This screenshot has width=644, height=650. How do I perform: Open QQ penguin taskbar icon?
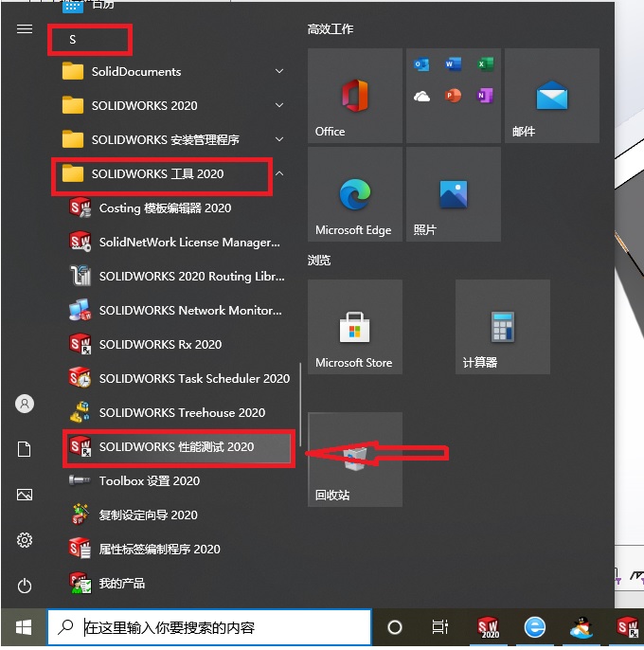[x=581, y=627]
